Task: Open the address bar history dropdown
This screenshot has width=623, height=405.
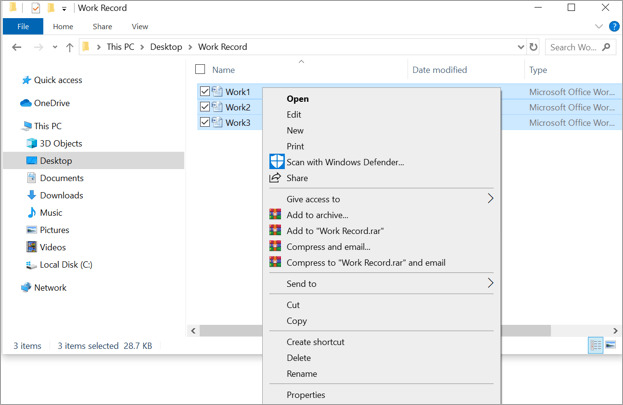Action: 520,47
